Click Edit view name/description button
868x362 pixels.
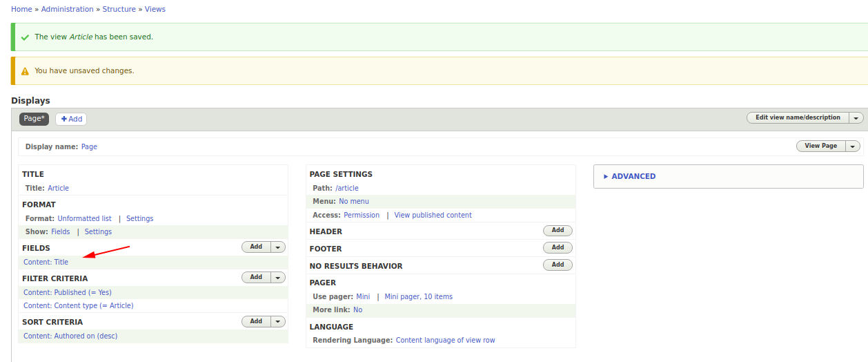(798, 118)
